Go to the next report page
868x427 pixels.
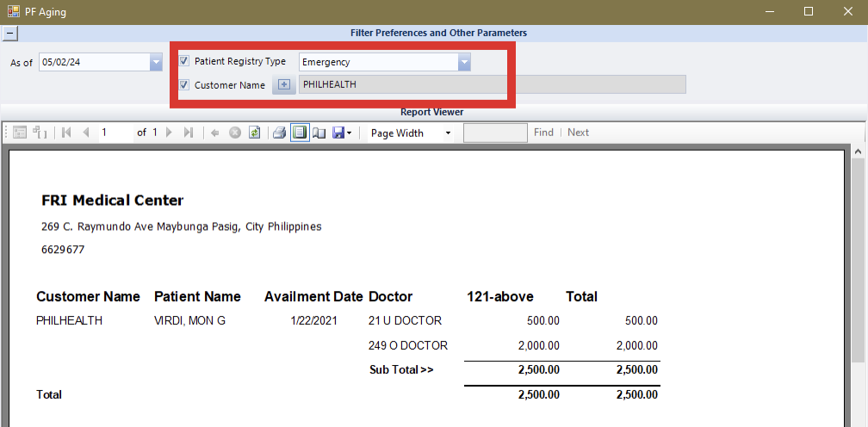[169, 133]
